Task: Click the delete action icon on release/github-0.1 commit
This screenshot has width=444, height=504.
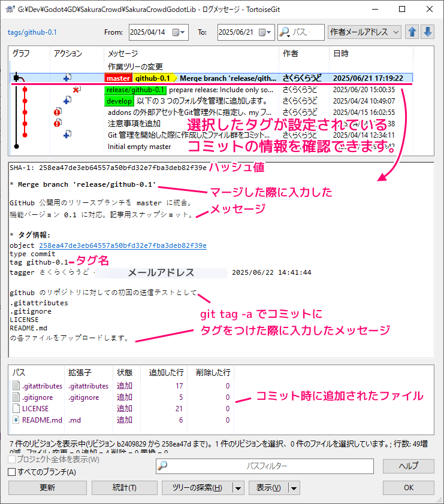Action: pyautogui.click(x=76, y=90)
